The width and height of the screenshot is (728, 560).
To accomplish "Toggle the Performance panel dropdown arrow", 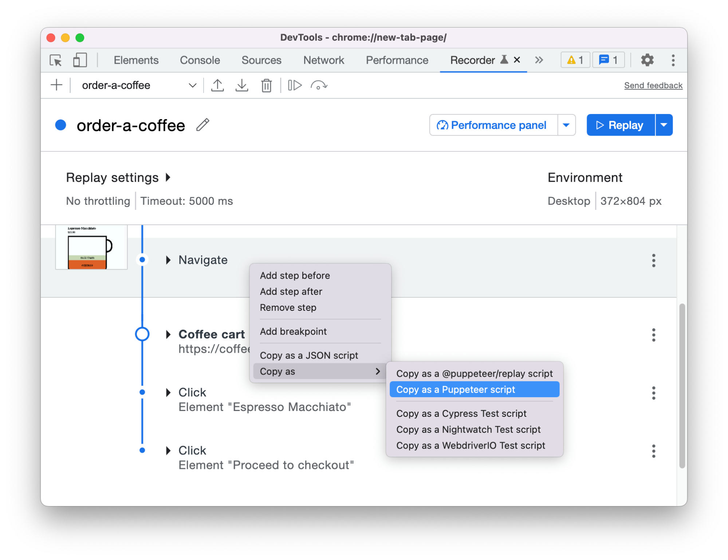I will [565, 125].
